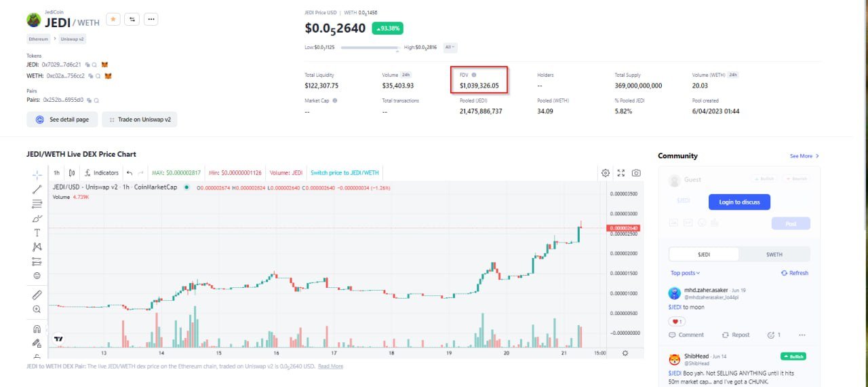Change the Volume 24h timeframe badge
This screenshot has width=868, height=387.
point(406,75)
